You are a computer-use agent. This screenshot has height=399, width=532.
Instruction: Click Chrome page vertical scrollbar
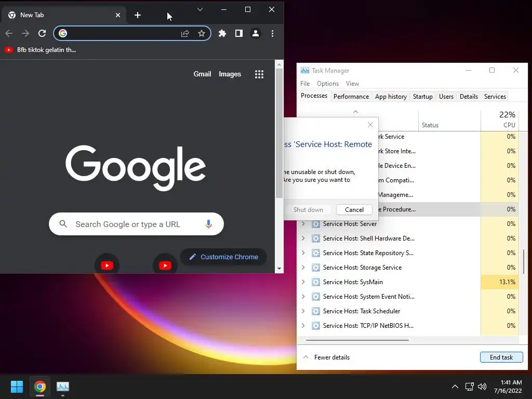[279, 133]
